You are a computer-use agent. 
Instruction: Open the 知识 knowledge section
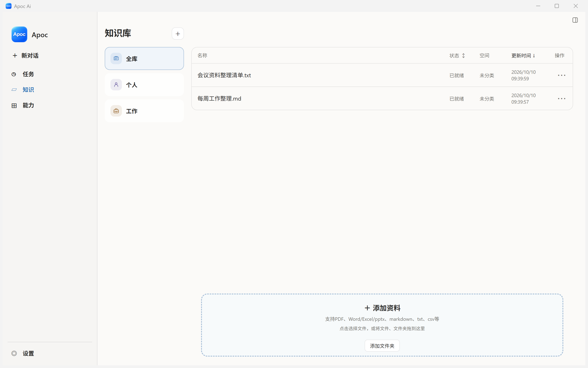click(23, 90)
